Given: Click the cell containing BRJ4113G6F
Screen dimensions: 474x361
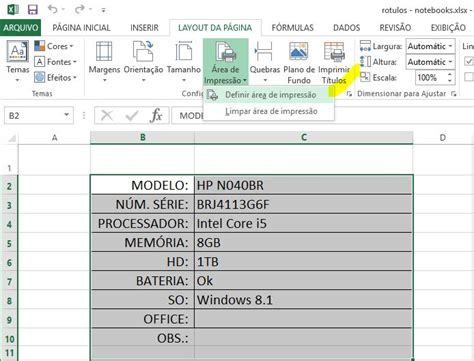Looking at the screenshot, I should 304,204.
